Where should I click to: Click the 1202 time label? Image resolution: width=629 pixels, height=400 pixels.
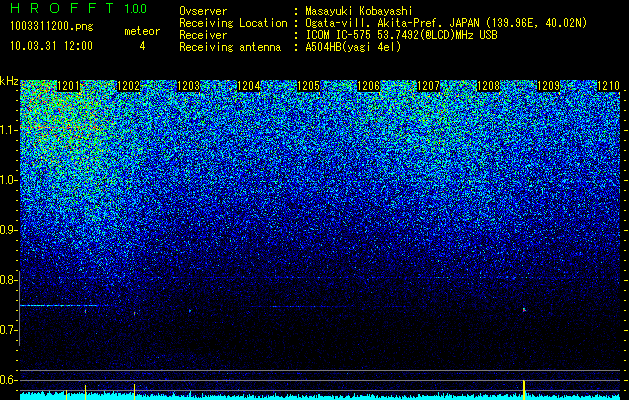tap(128, 86)
